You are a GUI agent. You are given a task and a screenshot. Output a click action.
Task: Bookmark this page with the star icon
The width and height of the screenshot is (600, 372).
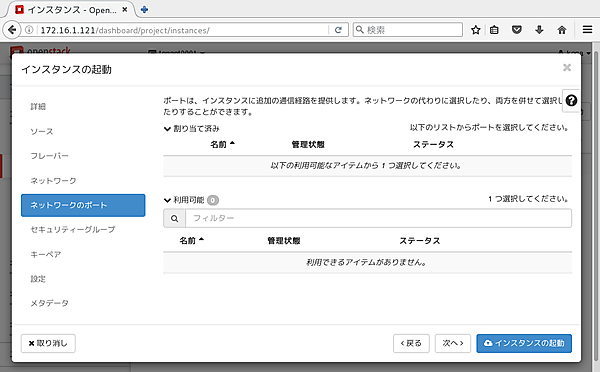(x=476, y=30)
